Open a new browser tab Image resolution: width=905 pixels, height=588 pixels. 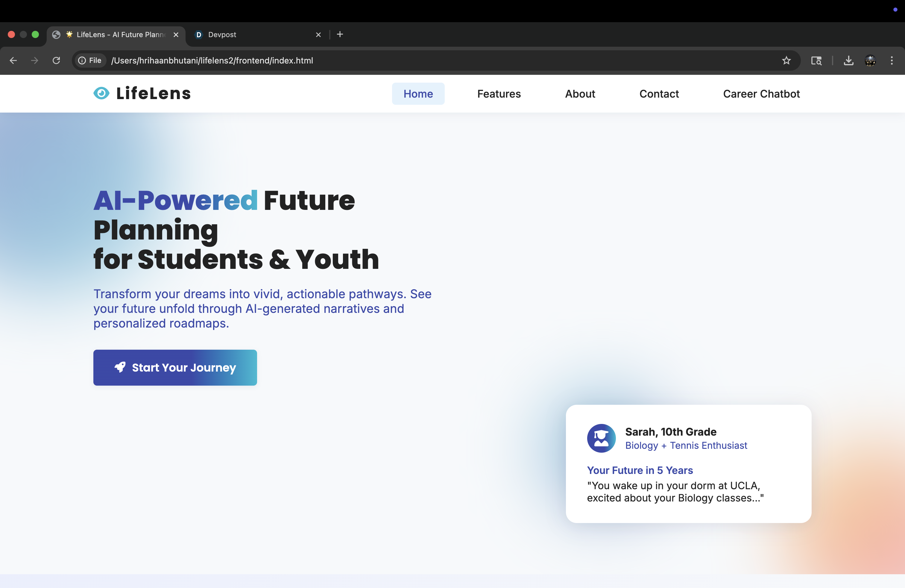(340, 34)
